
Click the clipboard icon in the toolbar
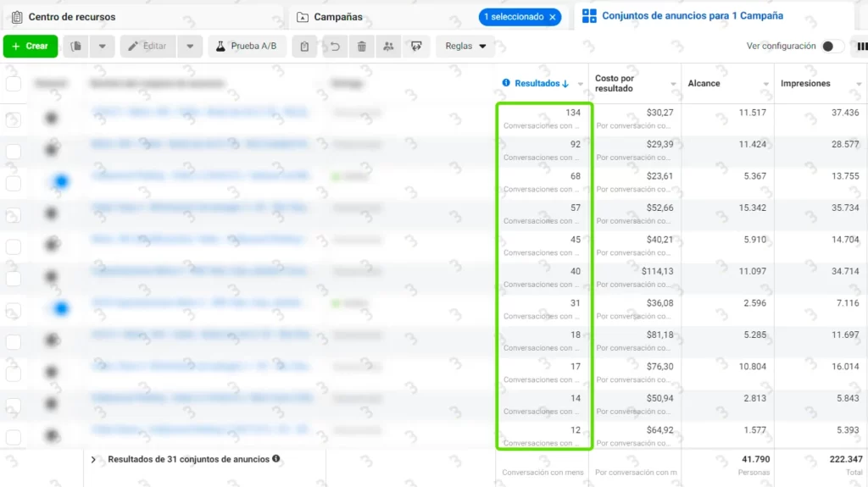coord(304,47)
